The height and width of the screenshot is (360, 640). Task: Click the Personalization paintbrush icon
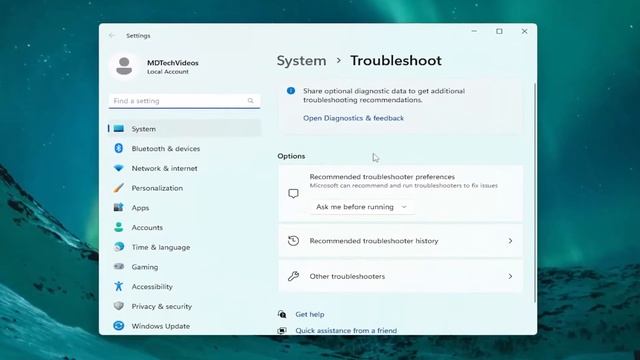click(119, 188)
